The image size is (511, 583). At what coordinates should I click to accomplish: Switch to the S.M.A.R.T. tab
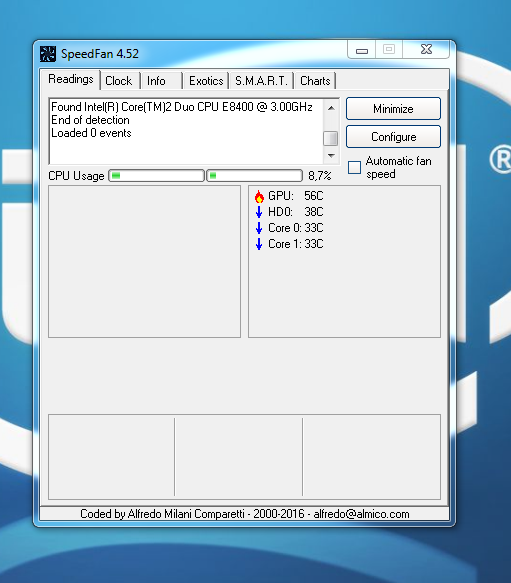point(261,81)
